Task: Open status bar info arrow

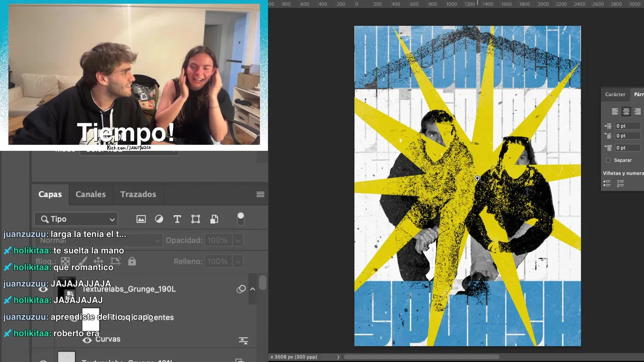Action: pos(338,357)
